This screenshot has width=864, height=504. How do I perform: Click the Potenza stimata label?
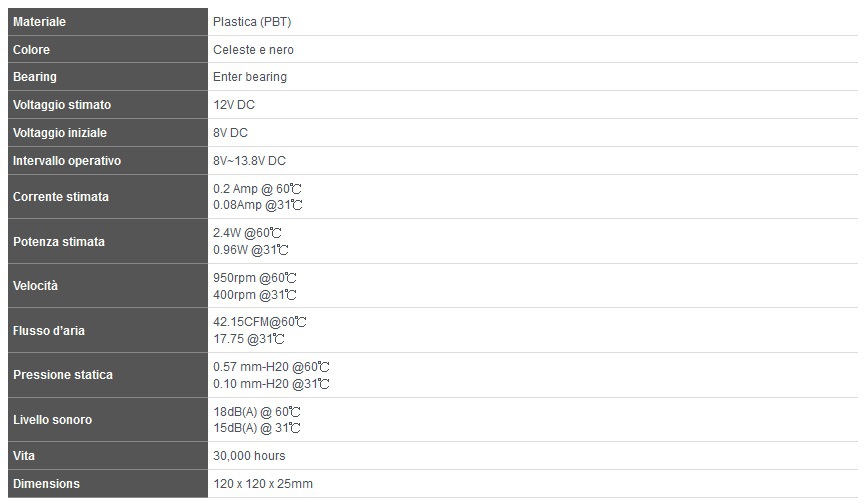pos(59,242)
